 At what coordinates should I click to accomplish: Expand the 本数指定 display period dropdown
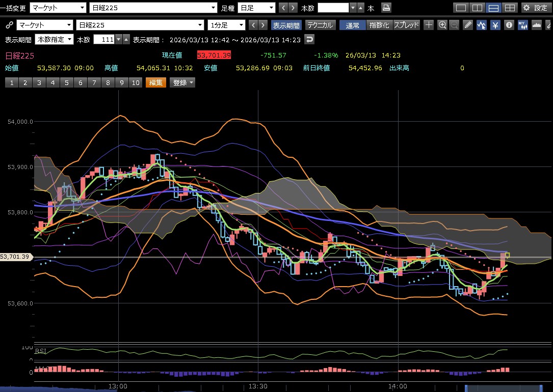(53, 39)
